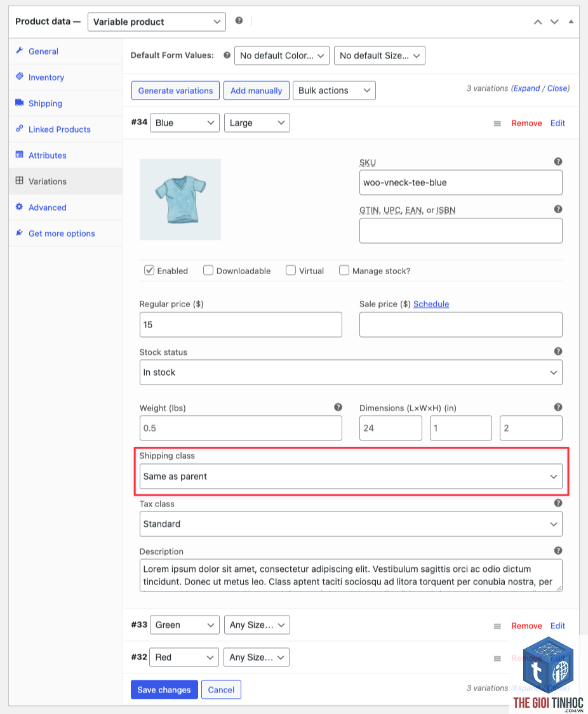This screenshot has width=588, height=714.
Task: Click the GTIN, UPC, EAN help icon
Action: tap(558, 209)
